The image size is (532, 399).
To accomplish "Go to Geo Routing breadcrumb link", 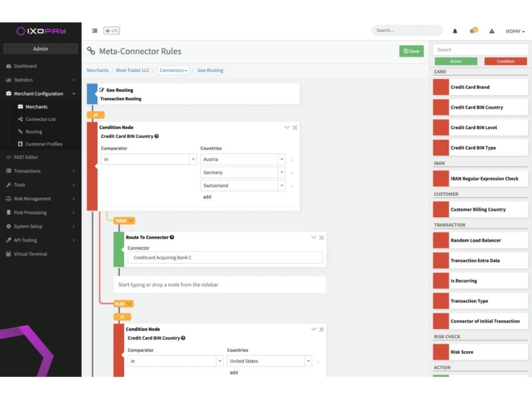I will click(210, 70).
